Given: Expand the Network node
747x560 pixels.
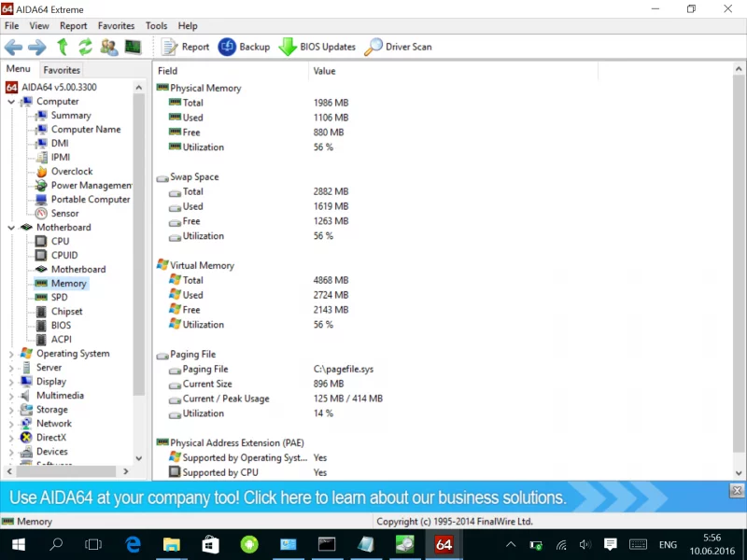Looking at the screenshot, I should [11, 424].
